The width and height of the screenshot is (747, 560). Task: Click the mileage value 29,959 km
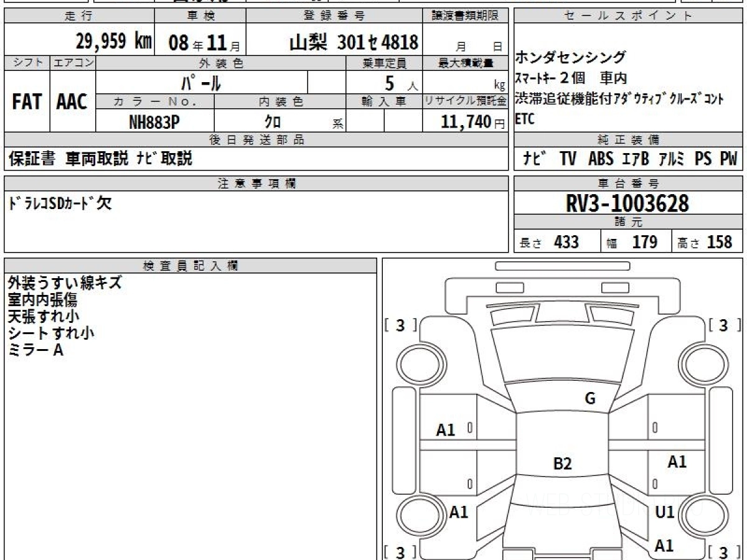113,42
